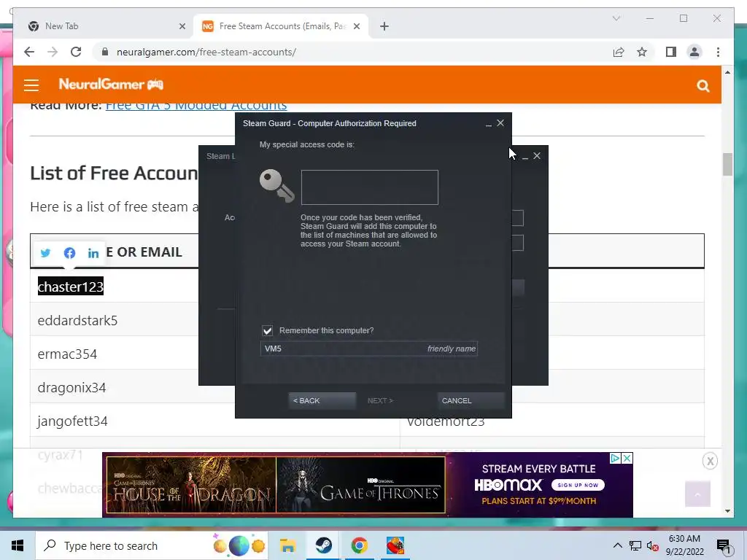Open the notification center icon
The width and height of the screenshot is (747, 560).
723,546
